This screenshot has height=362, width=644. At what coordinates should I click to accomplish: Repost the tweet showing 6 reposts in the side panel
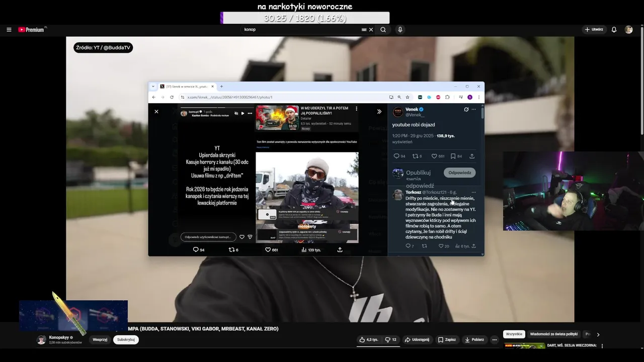coord(417,156)
